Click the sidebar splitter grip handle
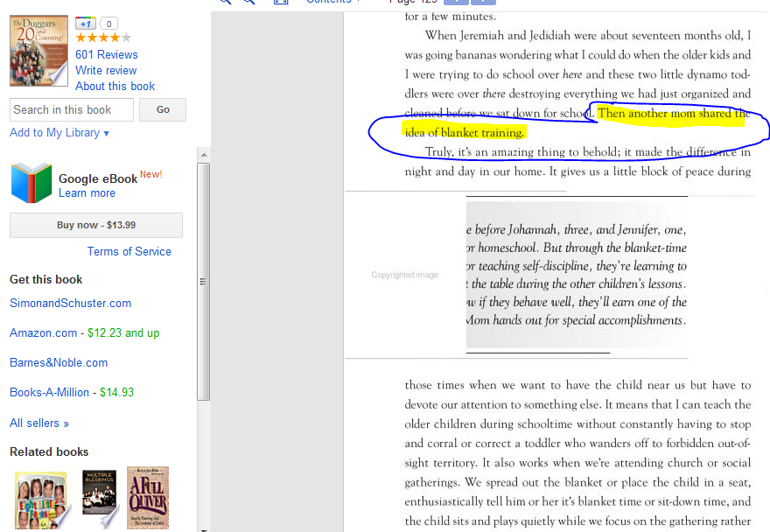 pyautogui.click(x=203, y=282)
